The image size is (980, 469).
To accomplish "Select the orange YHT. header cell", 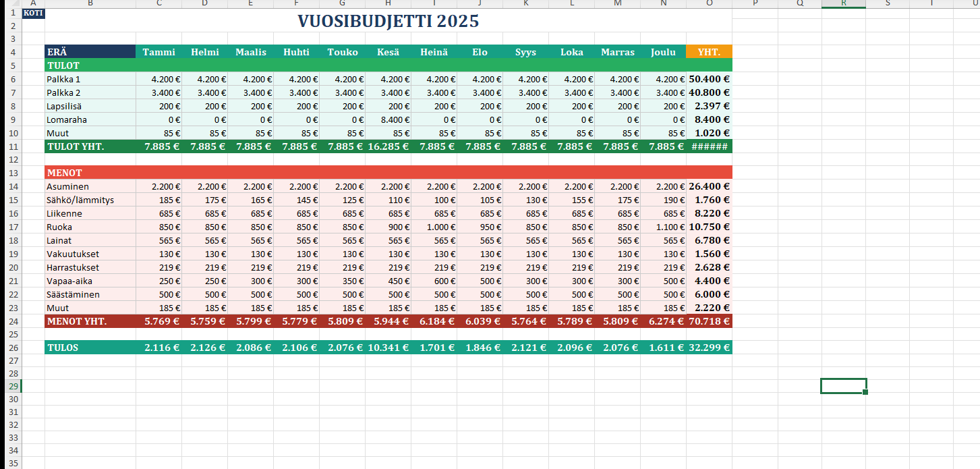I will point(709,52).
